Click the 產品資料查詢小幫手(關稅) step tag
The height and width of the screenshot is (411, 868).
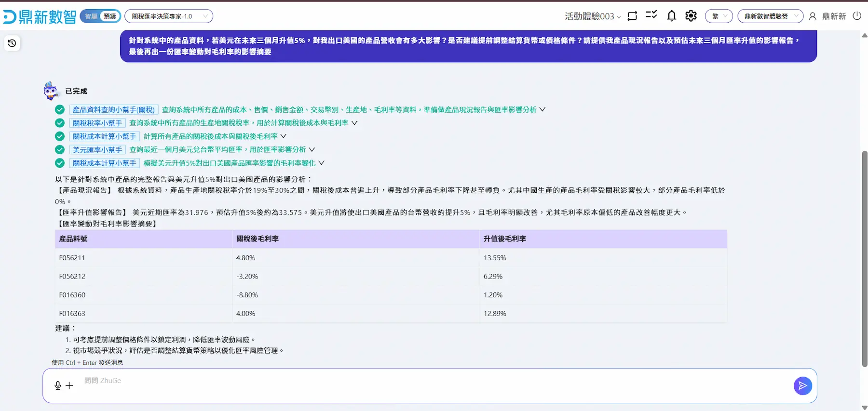point(114,110)
